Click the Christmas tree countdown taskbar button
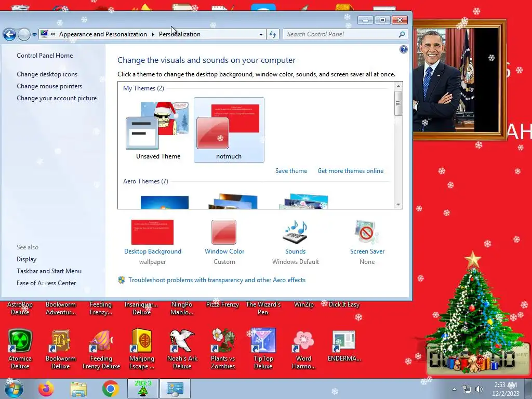The height and width of the screenshot is (399, 532). click(143, 389)
